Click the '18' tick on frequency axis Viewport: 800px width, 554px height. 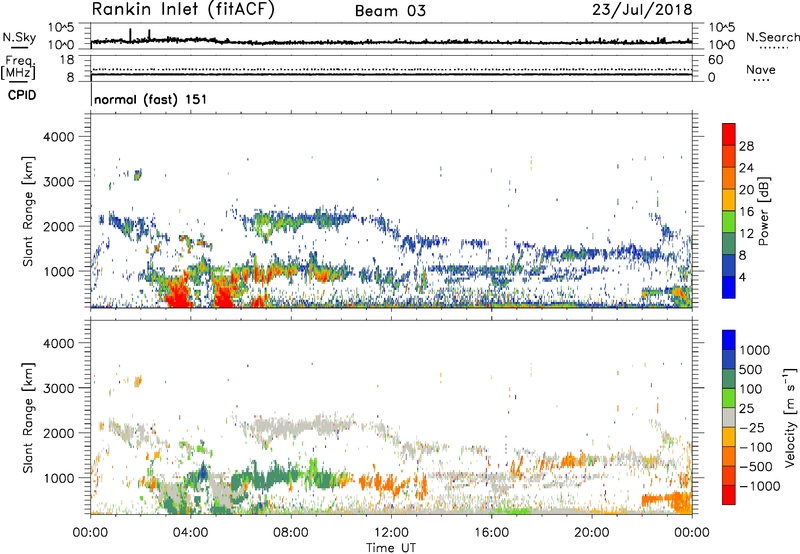[67, 60]
